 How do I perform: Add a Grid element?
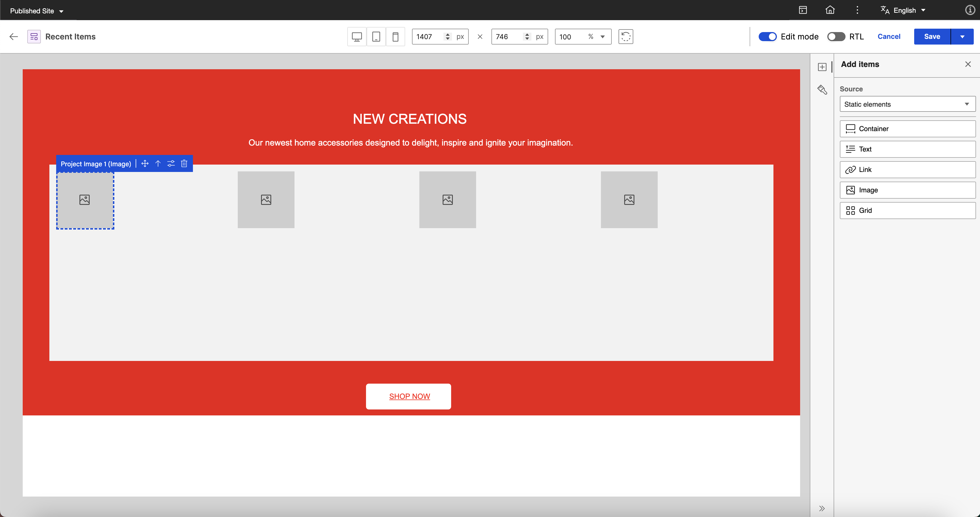point(907,210)
